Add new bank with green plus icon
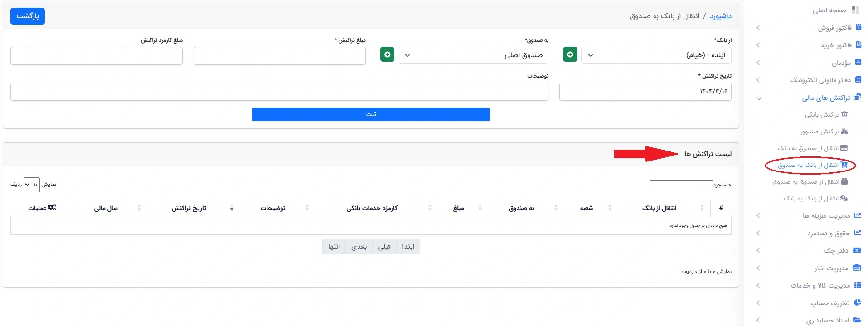868x327 pixels. [570, 54]
